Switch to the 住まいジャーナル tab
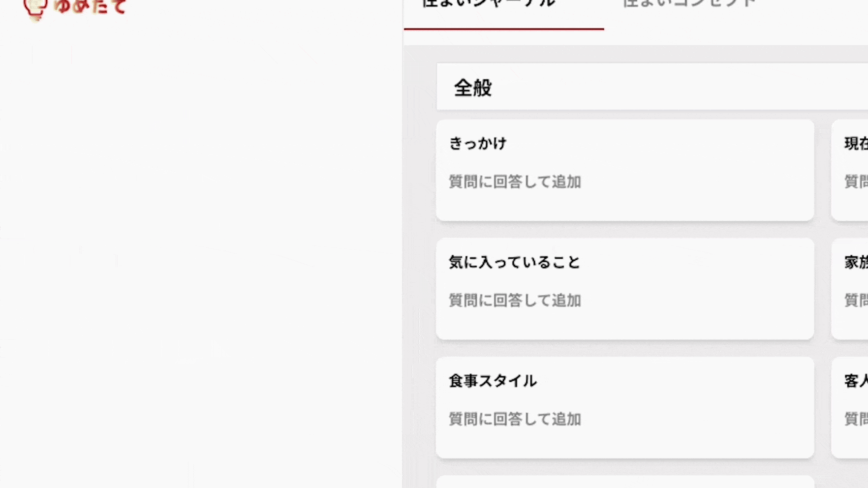868x488 pixels. 489,4
